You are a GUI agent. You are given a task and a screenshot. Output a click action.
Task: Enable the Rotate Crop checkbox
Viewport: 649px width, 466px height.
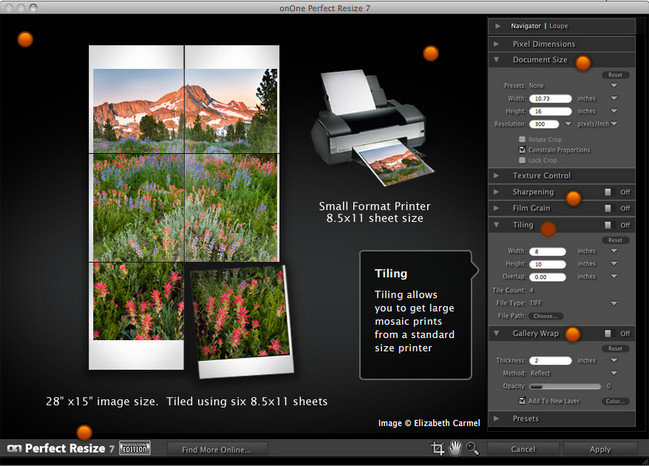point(522,139)
